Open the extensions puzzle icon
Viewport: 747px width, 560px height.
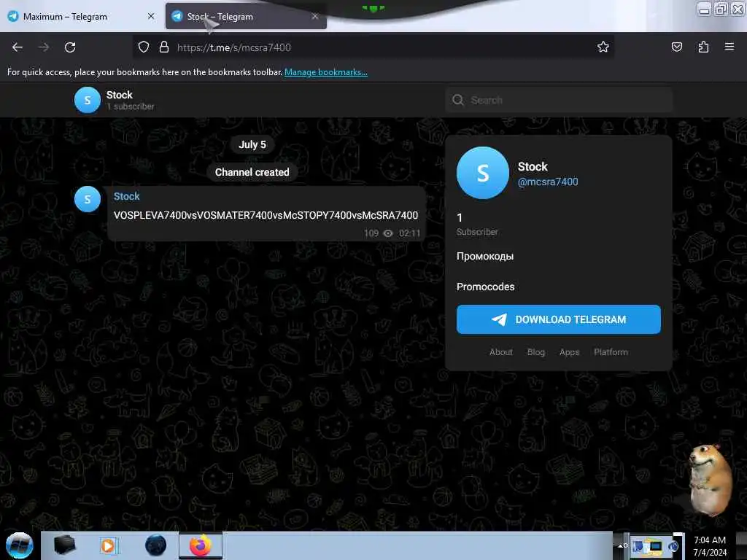(x=703, y=47)
